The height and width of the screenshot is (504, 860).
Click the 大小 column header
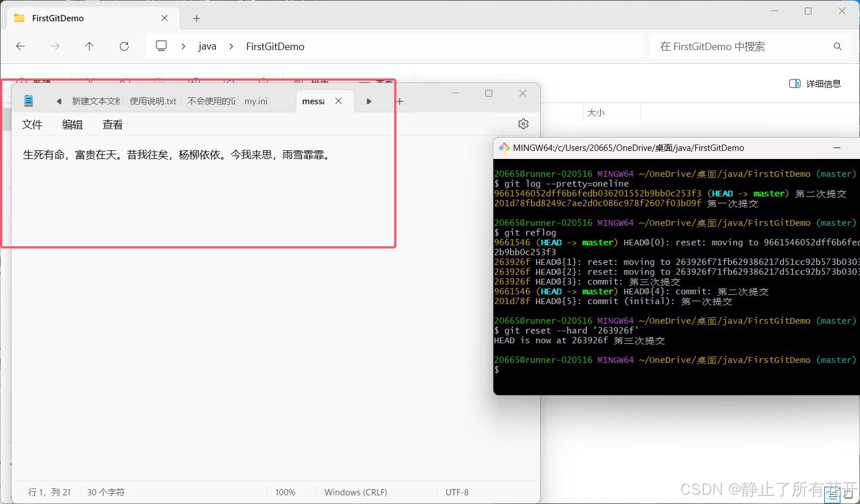(x=596, y=113)
